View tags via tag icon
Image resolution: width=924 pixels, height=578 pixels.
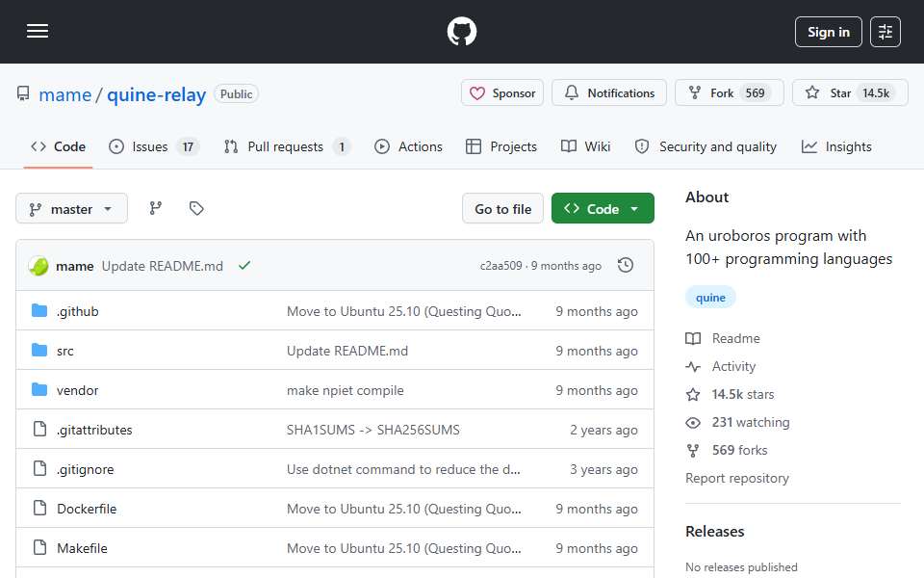tap(196, 208)
